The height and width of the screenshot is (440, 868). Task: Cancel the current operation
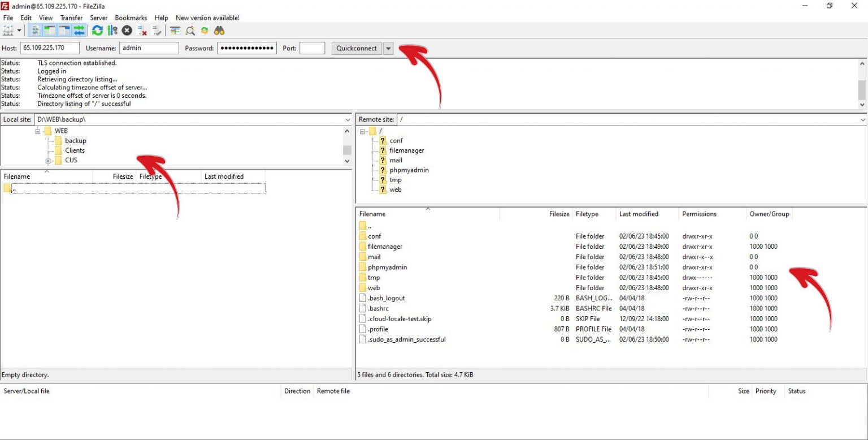coord(127,31)
